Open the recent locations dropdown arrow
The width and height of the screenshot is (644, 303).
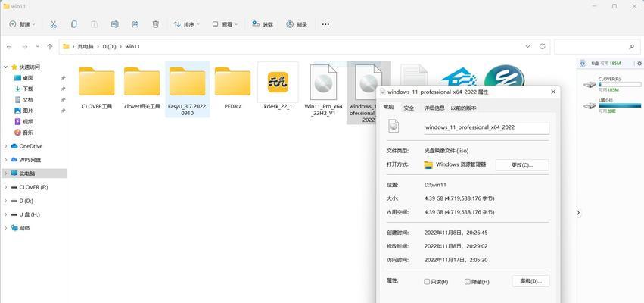tap(38, 47)
